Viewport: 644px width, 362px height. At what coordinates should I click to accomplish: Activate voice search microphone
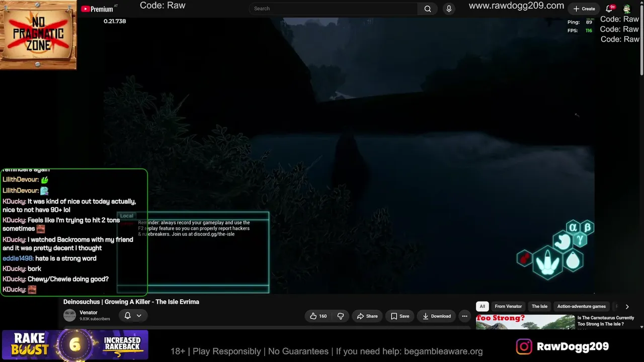click(x=449, y=9)
